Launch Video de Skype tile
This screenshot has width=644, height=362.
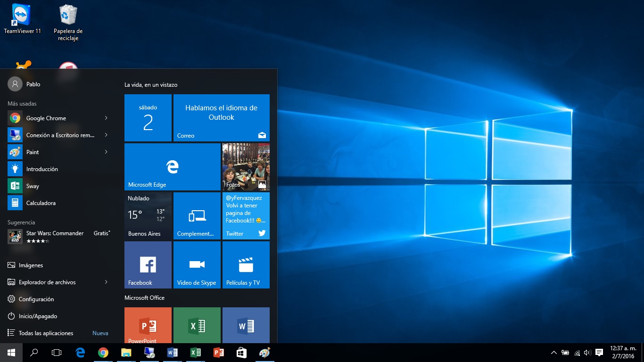(x=197, y=264)
